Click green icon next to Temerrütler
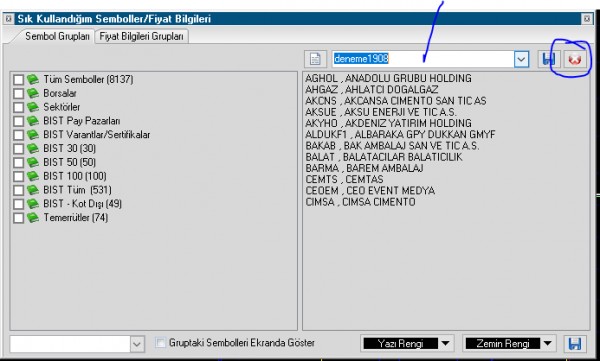 [33, 218]
